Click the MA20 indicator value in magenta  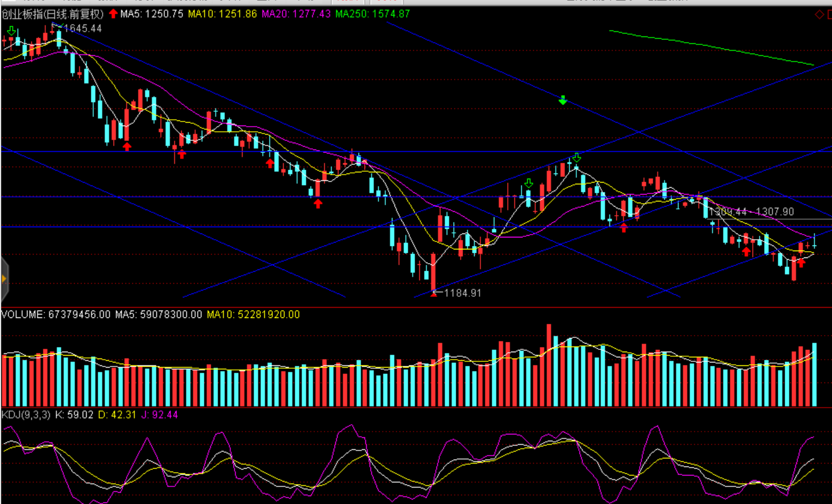click(x=296, y=14)
